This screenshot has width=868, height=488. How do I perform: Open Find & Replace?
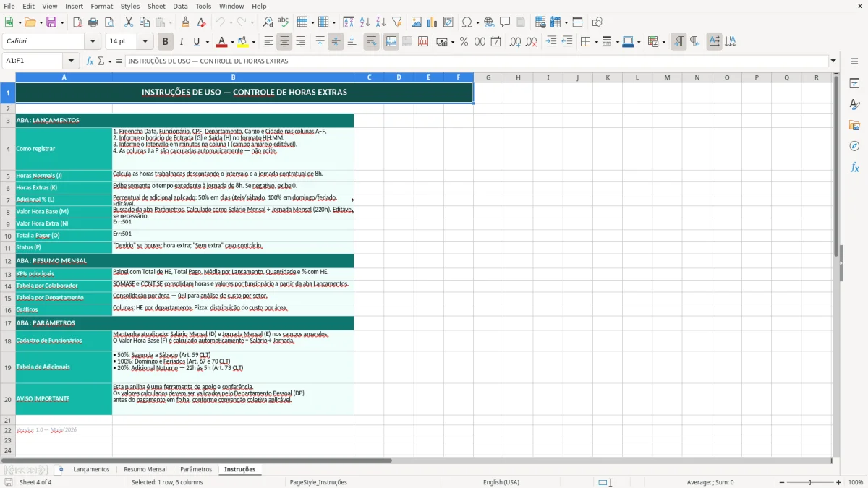(x=268, y=22)
